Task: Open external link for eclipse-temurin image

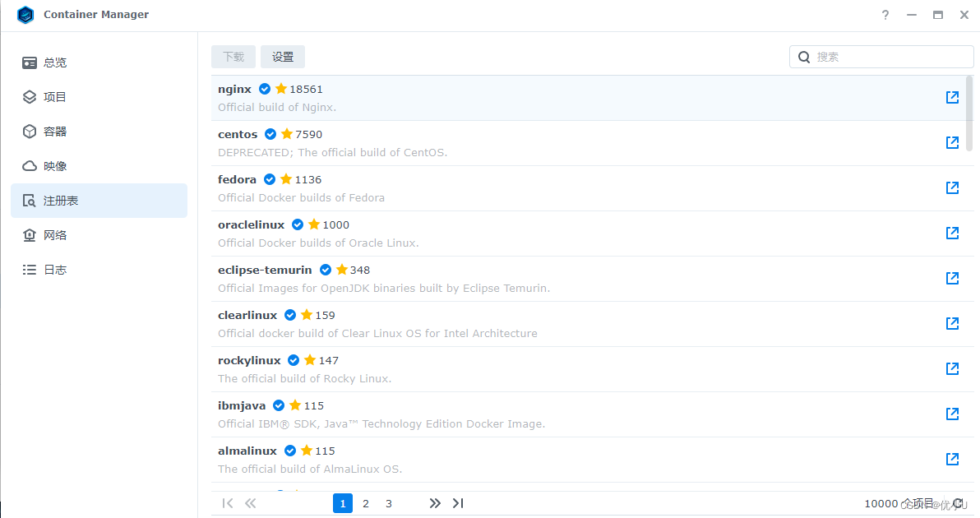Action: (952, 278)
